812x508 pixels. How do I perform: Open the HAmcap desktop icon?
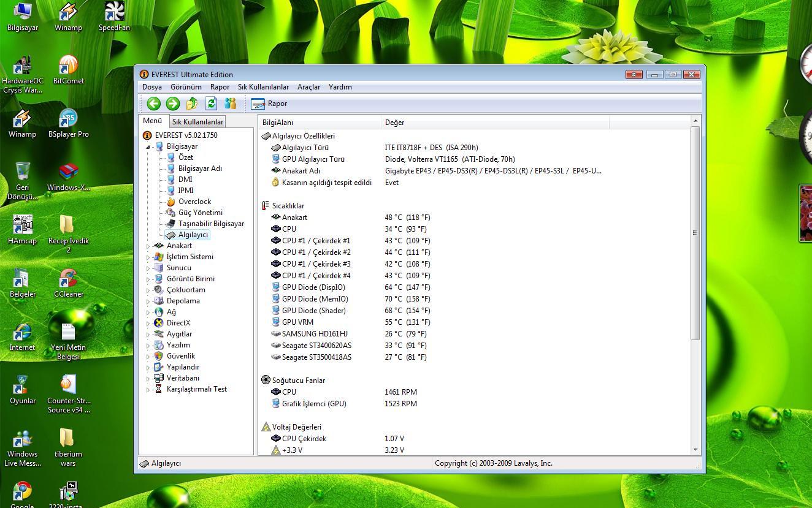[x=23, y=230]
